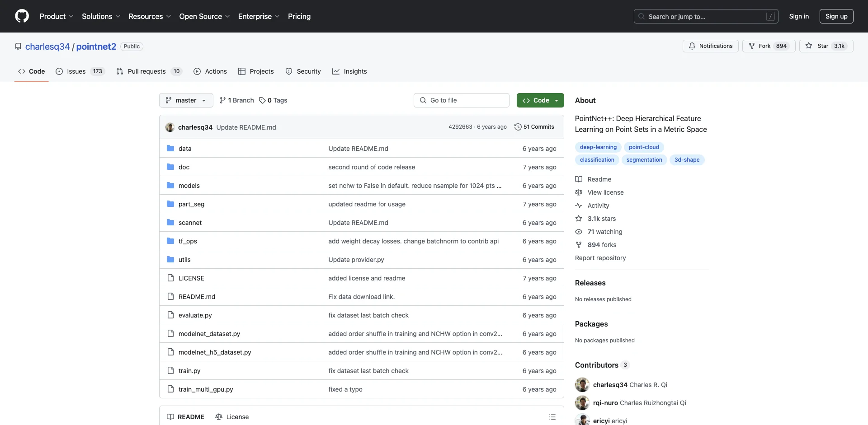The width and height of the screenshot is (868, 425).
Task: Click the magnifier icon in header search
Action: pyautogui.click(x=642, y=16)
